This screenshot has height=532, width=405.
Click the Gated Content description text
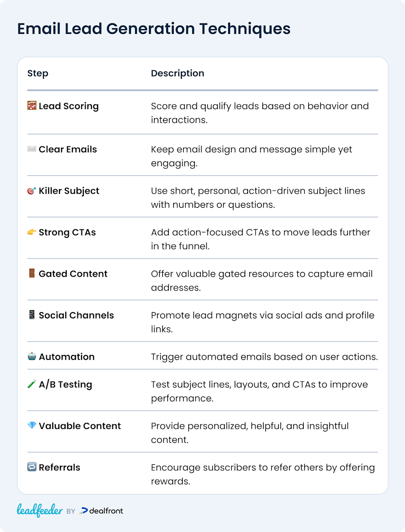[x=261, y=281]
